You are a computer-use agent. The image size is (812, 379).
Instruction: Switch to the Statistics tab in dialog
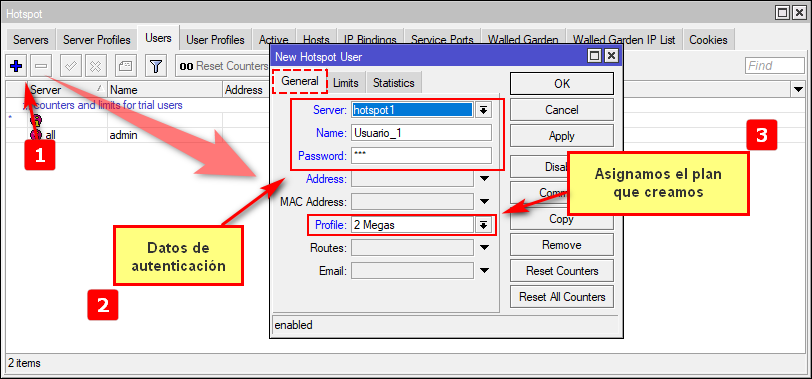pos(394,83)
